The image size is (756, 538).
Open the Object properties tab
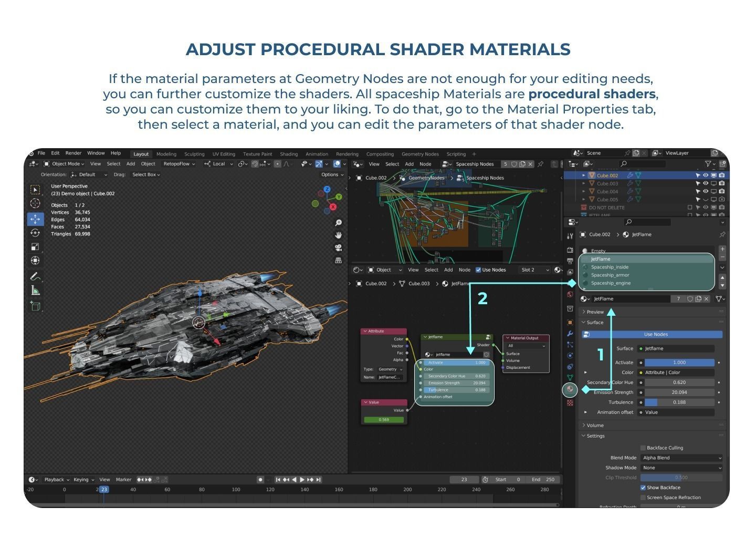(570, 322)
